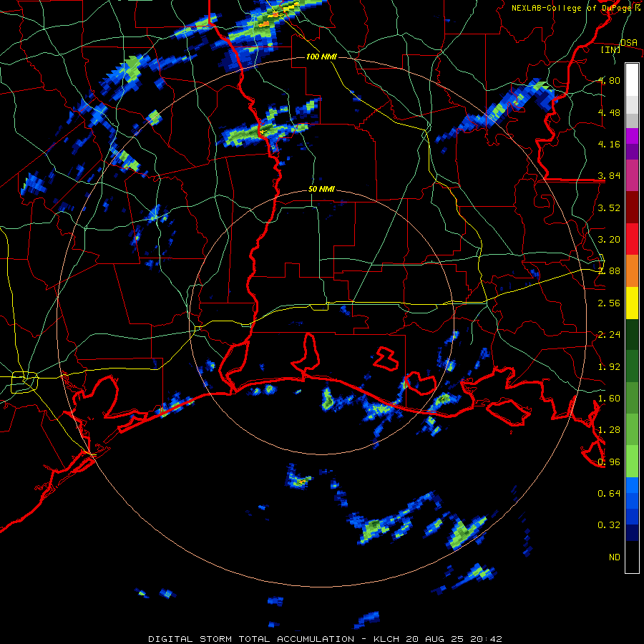Select the 2.88 legend value
644x644 pixels.
click(609, 271)
